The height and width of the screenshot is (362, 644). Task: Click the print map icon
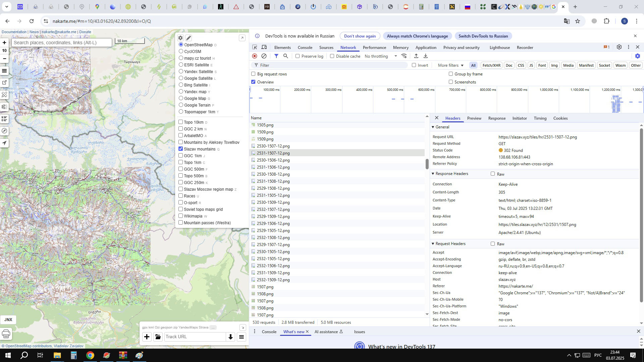[x=6, y=334]
